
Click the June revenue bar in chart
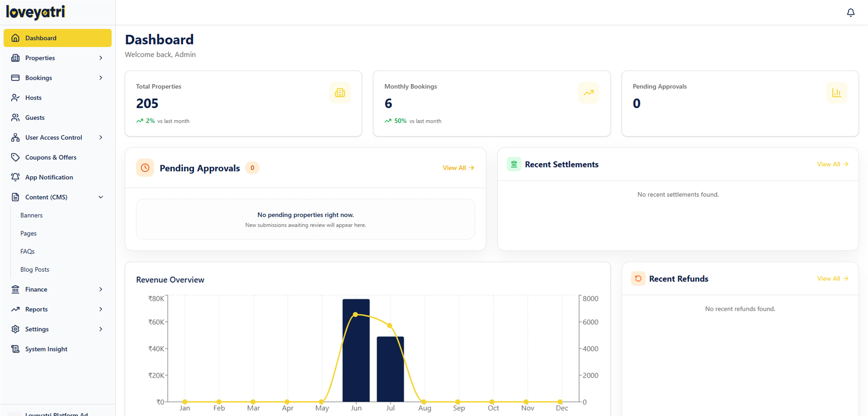[356, 350]
